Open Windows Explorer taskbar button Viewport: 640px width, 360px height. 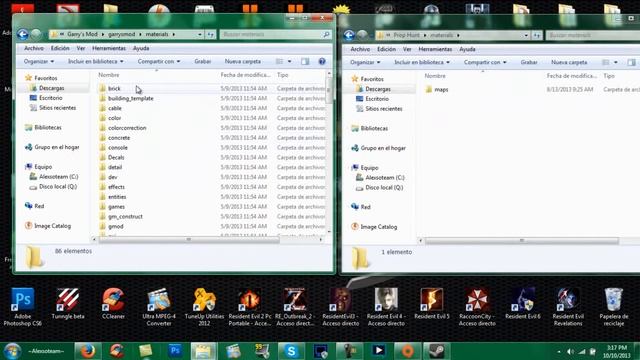(203, 351)
